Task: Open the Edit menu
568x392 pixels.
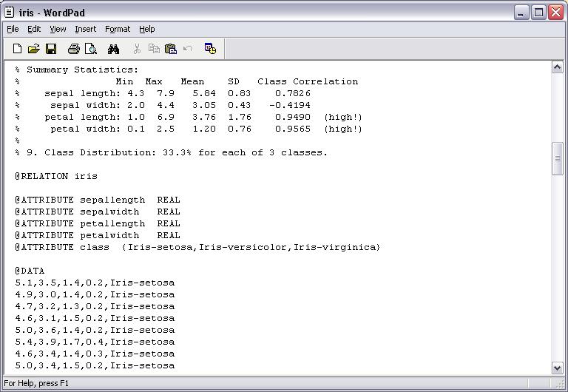Action: click(34, 29)
